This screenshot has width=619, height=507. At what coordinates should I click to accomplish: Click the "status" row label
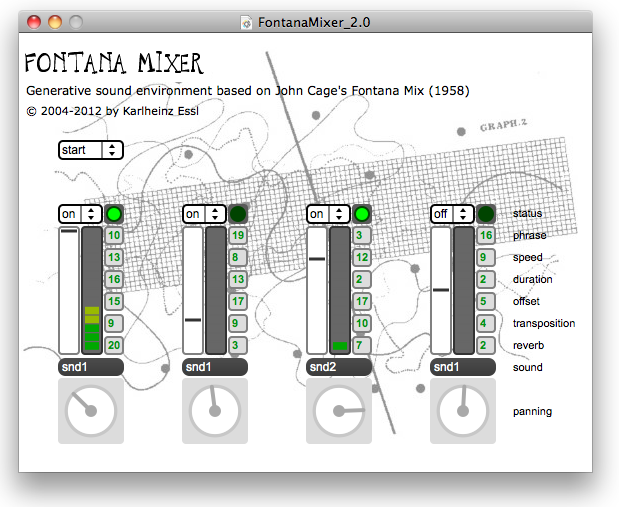pyautogui.click(x=527, y=214)
